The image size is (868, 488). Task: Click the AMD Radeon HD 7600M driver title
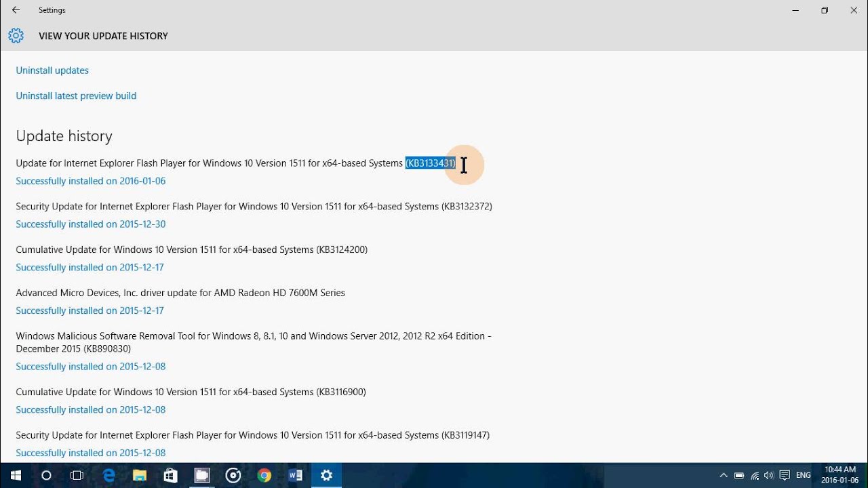coord(180,293)
